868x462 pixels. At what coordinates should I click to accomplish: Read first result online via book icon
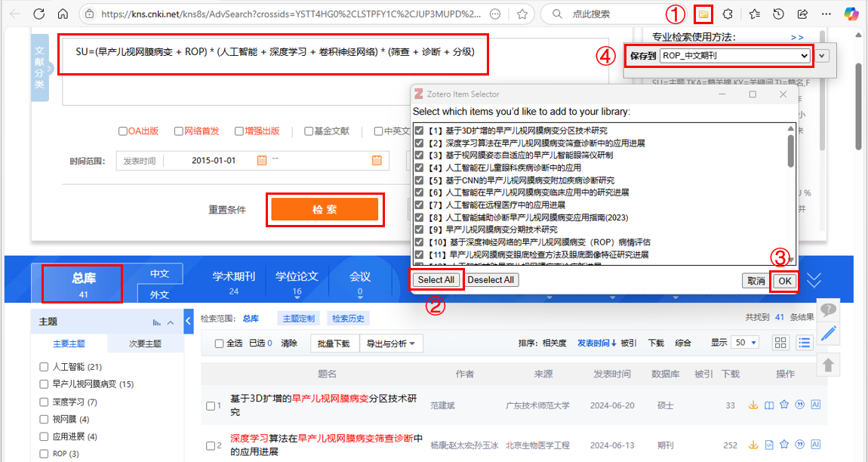click(x=769, y=405)
